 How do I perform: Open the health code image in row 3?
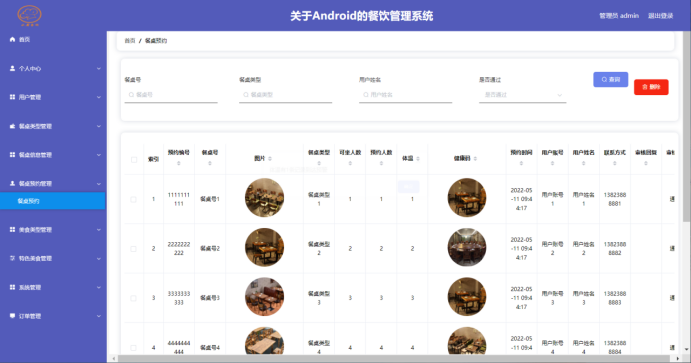click(x=467, y=296)
